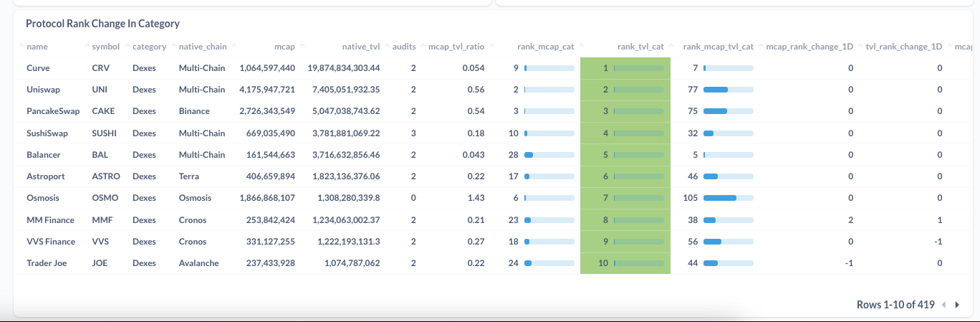Select the SushiSwap name cell
Screen dimensions: 980x322
click(x=47, y=133)
